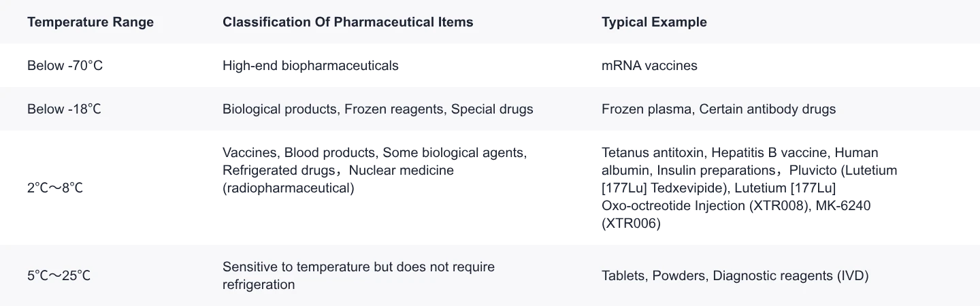Click the Special drugs text
This screenshot has height=306, width=980.
click(492, 109)
